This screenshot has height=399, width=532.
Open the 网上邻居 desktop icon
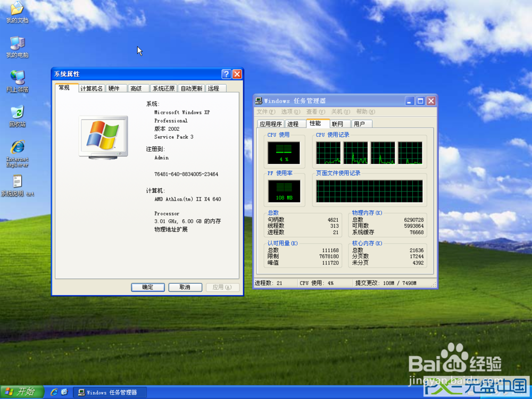(x=17, y=81)
